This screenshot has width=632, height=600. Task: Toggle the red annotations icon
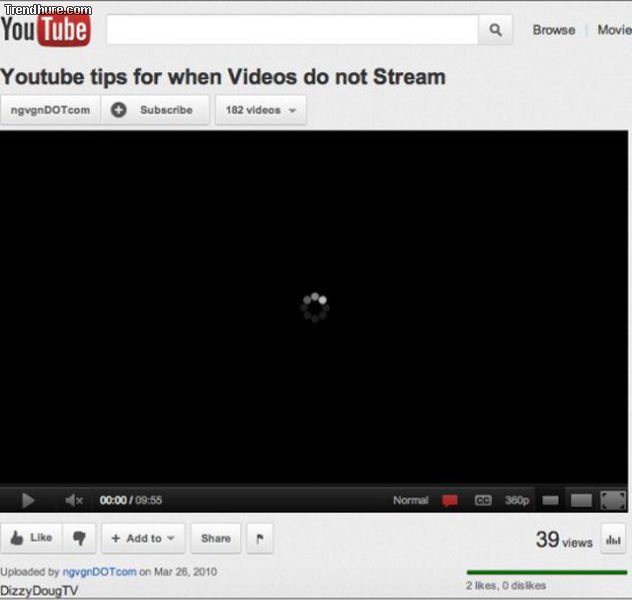[450, 500]
